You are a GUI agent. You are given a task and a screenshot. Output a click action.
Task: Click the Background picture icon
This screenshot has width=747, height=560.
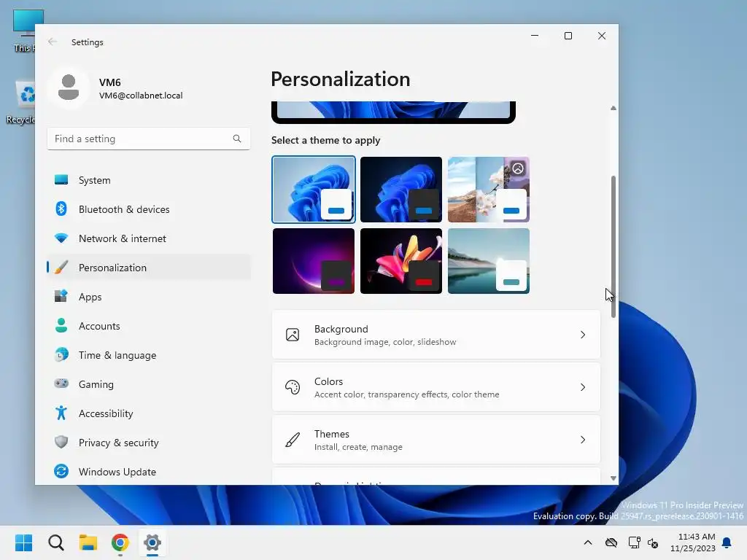tap(293, 335)
